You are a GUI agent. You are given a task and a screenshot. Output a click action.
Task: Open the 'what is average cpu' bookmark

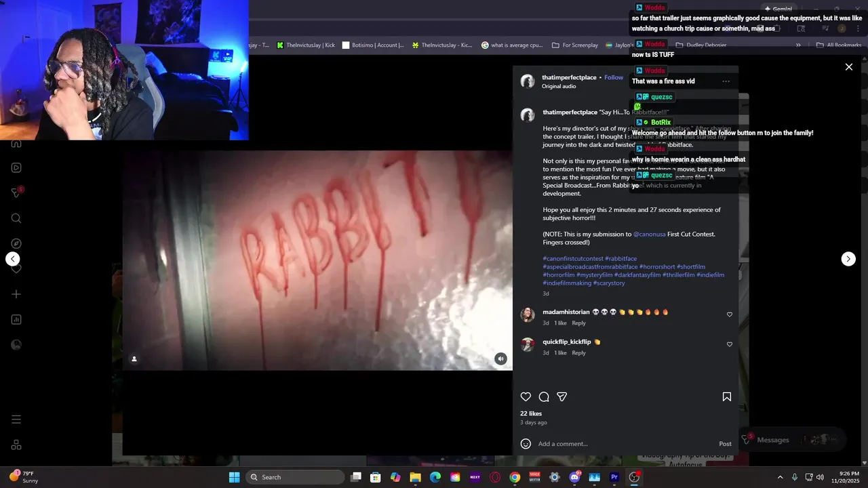click(512, 45)
